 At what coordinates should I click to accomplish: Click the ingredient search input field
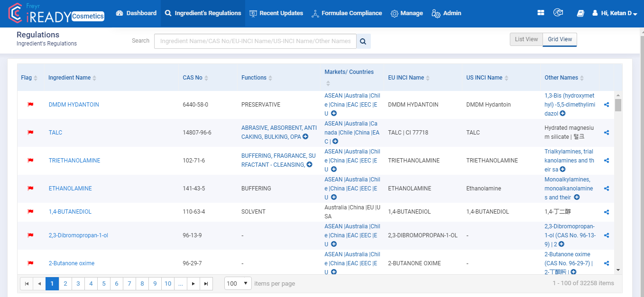pos(255,41)
